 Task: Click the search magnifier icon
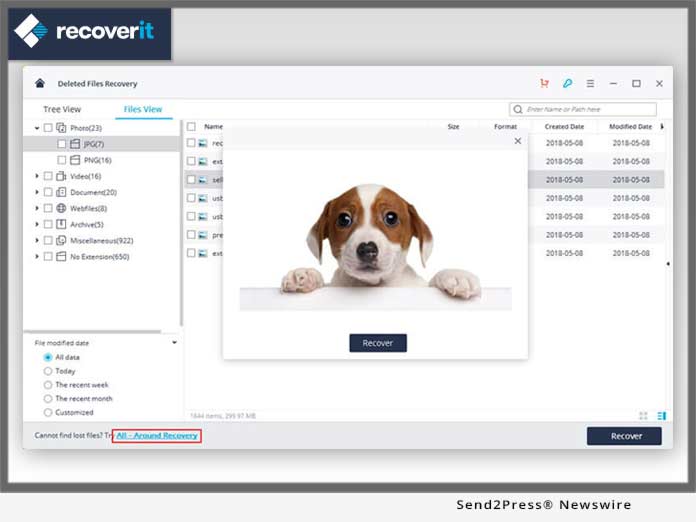click(518, 109)
